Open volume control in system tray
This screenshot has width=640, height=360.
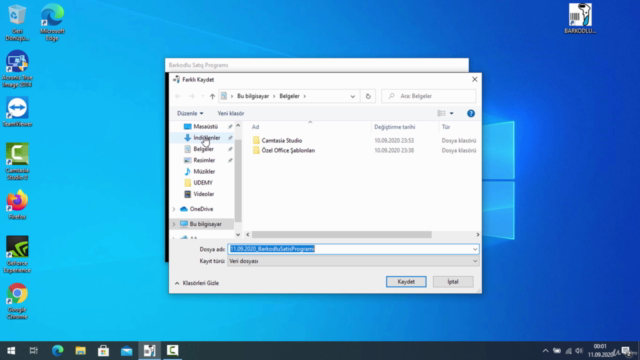tap(579, 351)
